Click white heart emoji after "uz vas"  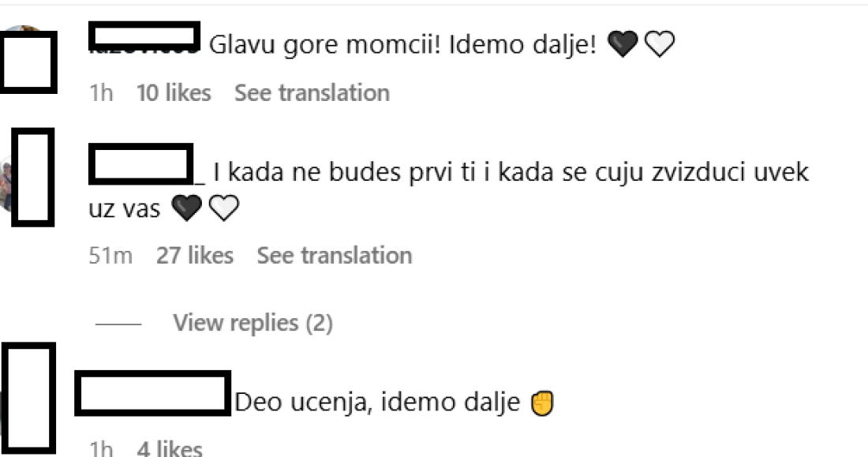click(224, 208)
